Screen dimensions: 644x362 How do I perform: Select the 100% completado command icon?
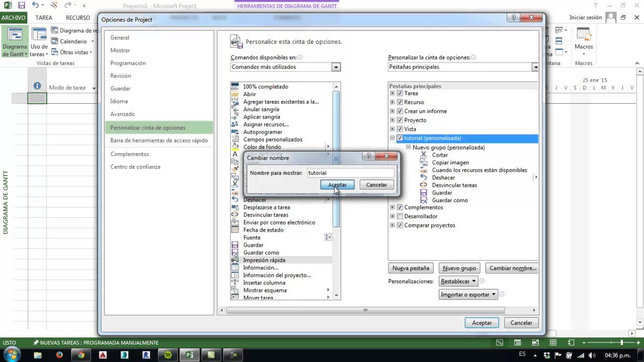235,86
